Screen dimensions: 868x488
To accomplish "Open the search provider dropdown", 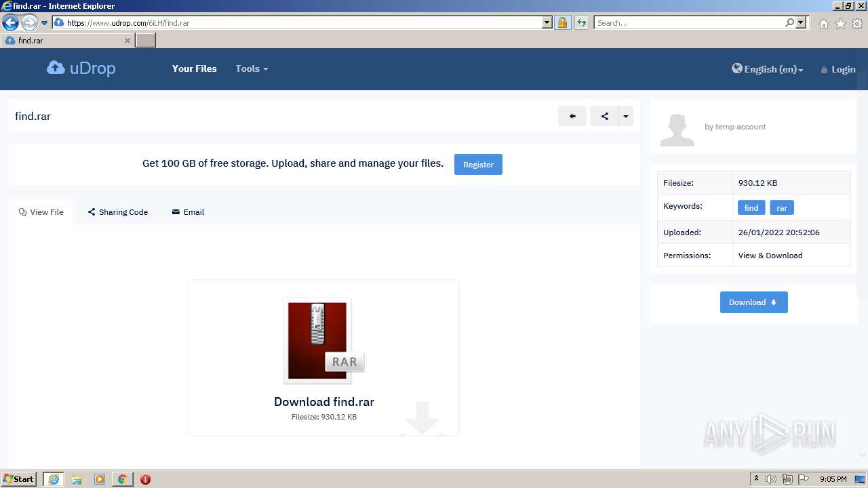I will pos(801,22).
